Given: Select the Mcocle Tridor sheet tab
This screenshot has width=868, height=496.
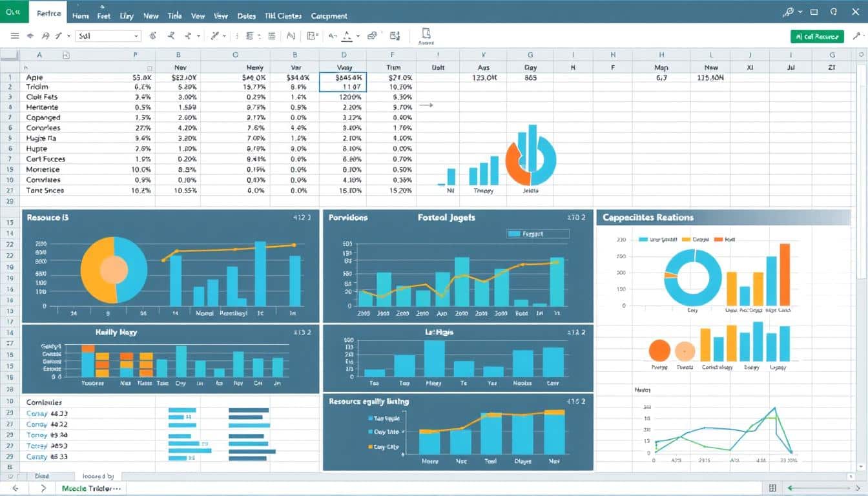Looking at the screenshot, I should [x=91, y=489].
